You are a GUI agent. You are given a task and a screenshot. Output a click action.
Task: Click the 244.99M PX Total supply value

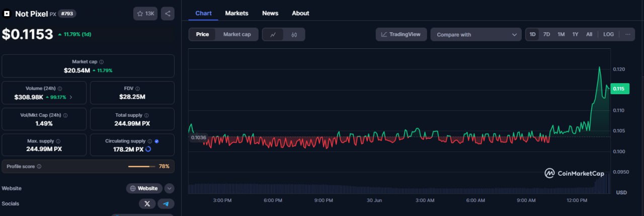click(x=132, y=123)
